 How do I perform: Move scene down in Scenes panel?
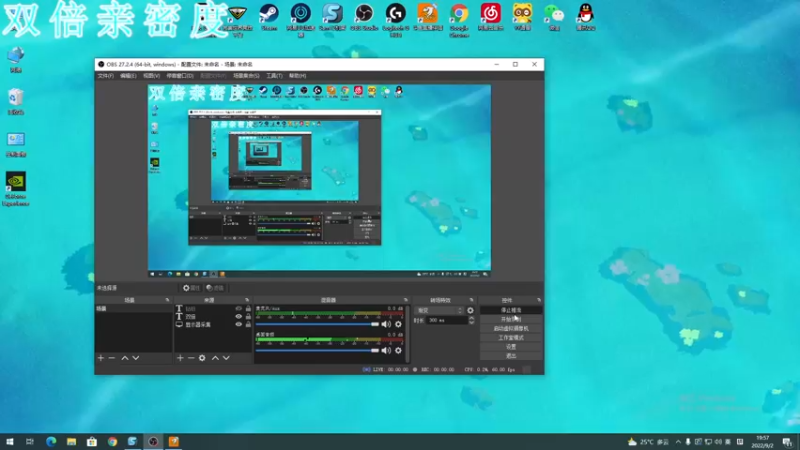(x=136, y=358)
